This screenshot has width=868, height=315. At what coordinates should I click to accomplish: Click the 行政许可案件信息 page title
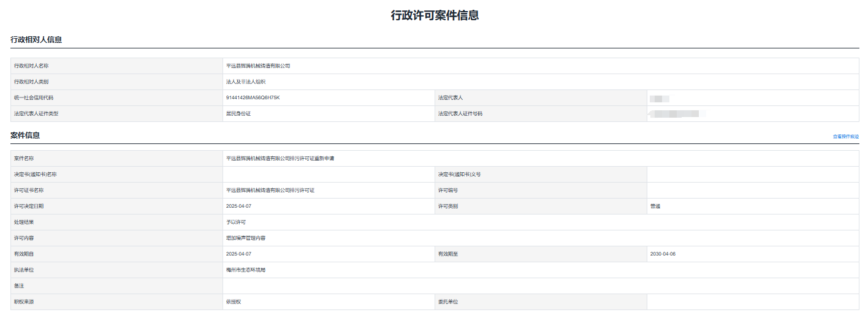tap(434, 15)
